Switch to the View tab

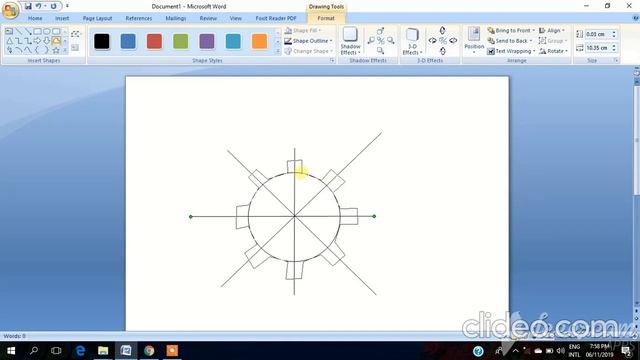click(236, 18)
